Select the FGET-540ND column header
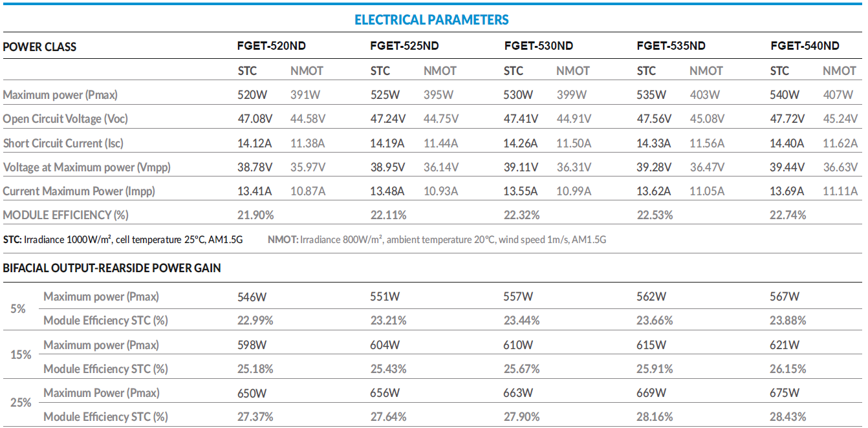 [805, 46]
